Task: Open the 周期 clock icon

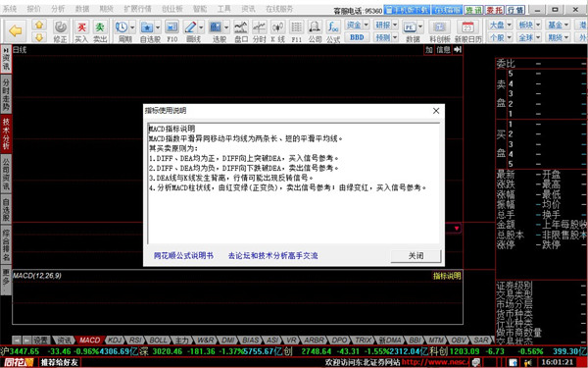Action: (x=122, y=27)
